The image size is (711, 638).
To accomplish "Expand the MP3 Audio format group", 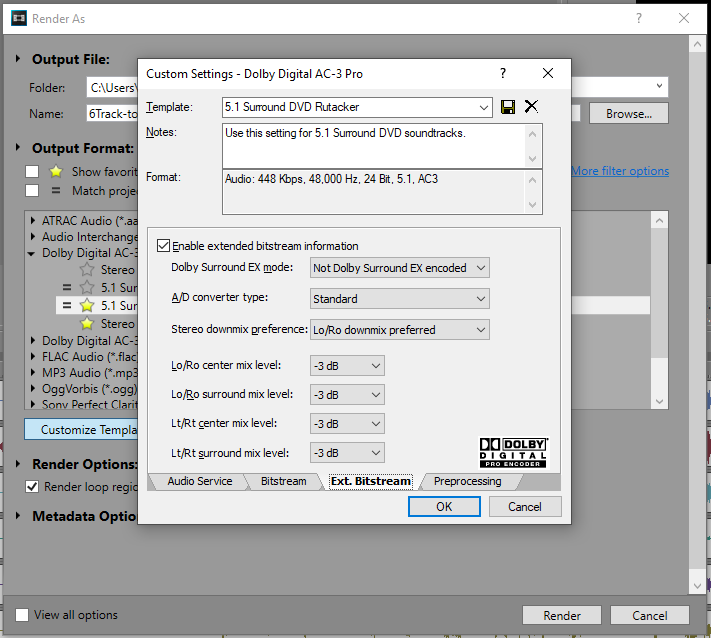I will (x=33, y=373).
